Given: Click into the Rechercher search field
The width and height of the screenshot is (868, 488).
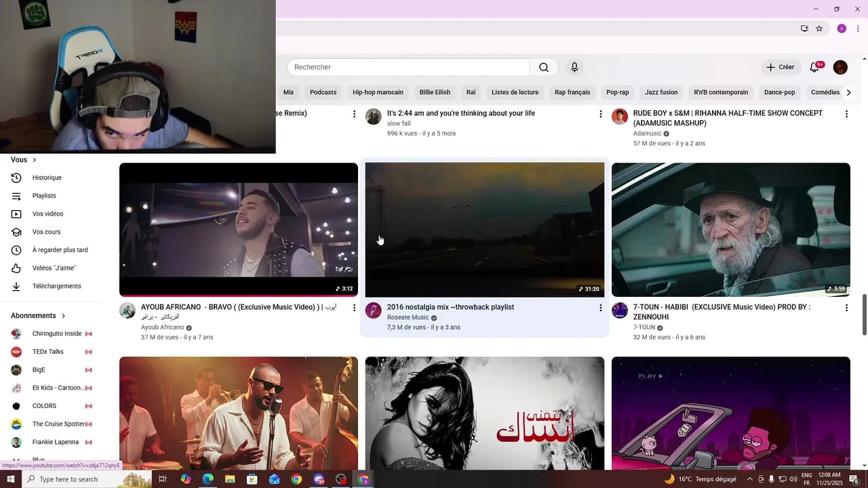Looking at the screenshot, I should (408, 67).
